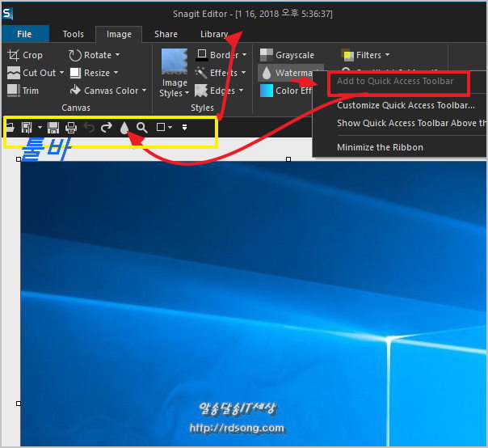Click the Edges icon

click(x=201, y=91)
